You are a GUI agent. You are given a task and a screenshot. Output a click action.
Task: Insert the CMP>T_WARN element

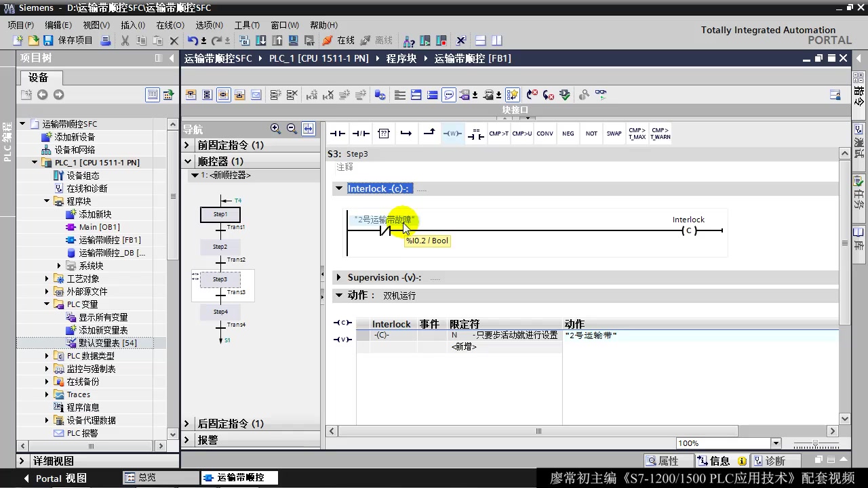tap(660, 134)
